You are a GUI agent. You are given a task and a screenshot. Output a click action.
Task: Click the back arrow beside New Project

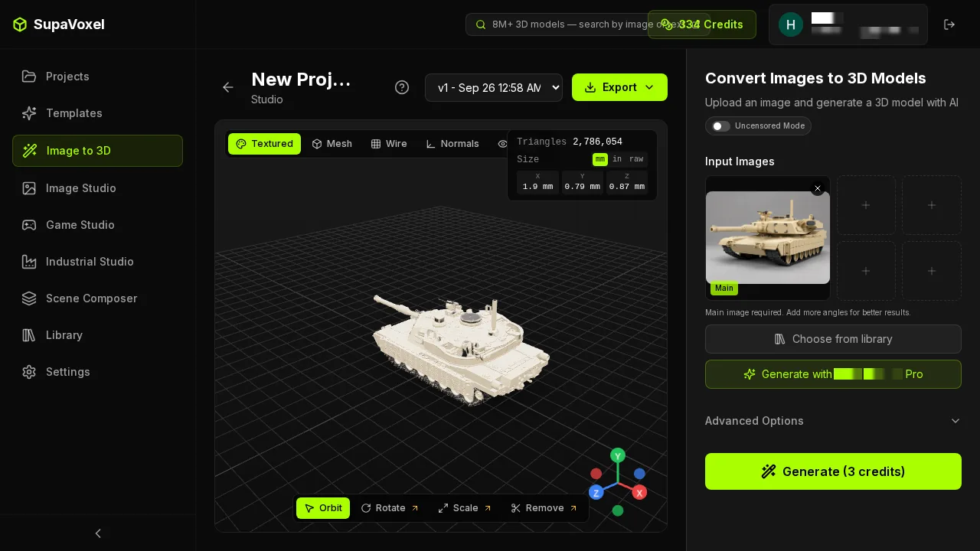228,87
